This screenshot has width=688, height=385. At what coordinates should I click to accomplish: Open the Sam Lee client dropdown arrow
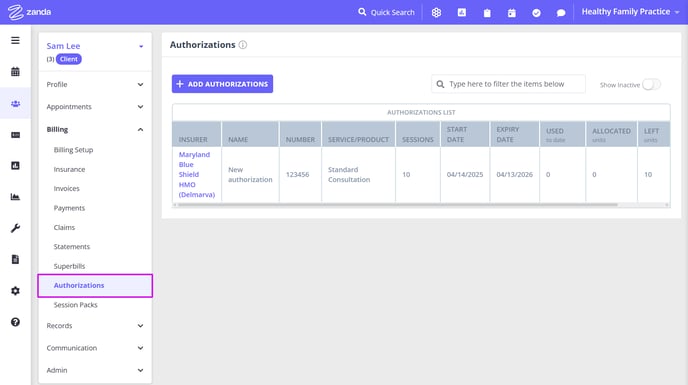[x=141, y=46]
